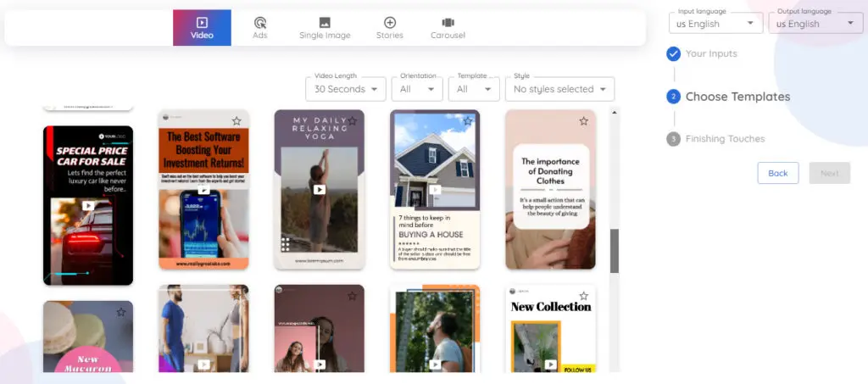
Task: Select the Importance of Donating Clothes template
Action: point(551,189)
